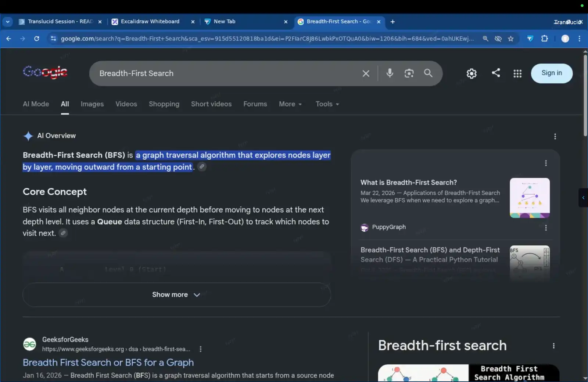Bookmark this page with the star icon

tap(510, 39)
